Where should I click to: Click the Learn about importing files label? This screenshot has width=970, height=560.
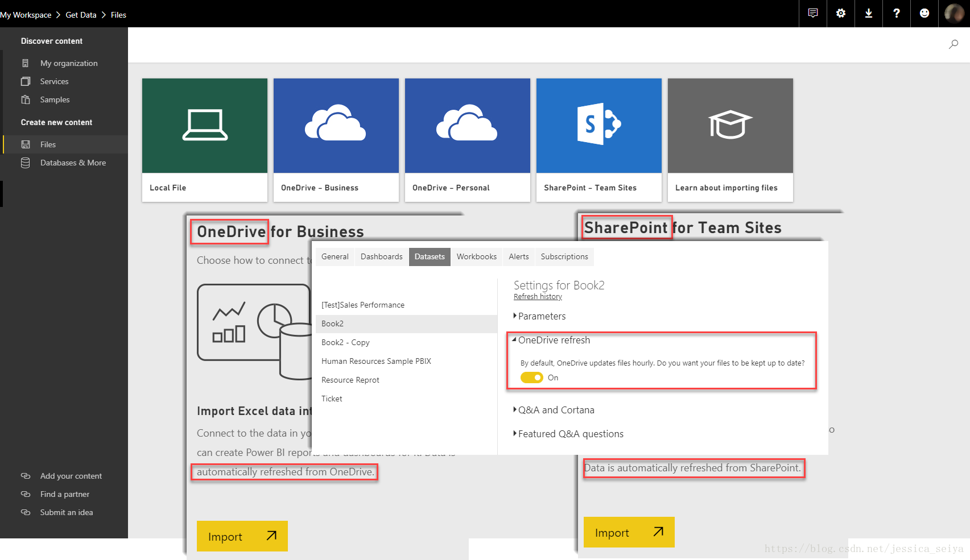pyautogui.click(x=727, y=188)
